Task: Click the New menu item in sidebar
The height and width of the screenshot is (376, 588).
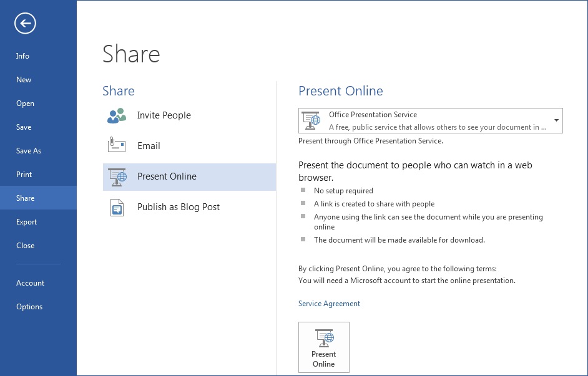Action: click(24, 79)
